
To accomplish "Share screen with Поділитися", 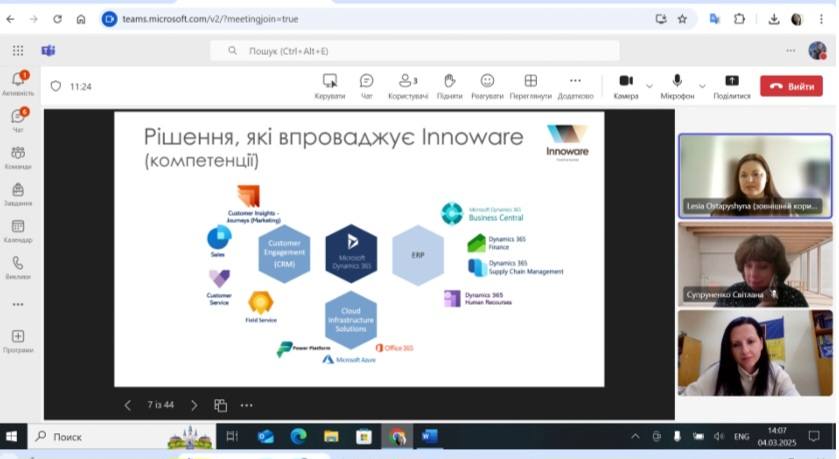I will pos(731,86).
